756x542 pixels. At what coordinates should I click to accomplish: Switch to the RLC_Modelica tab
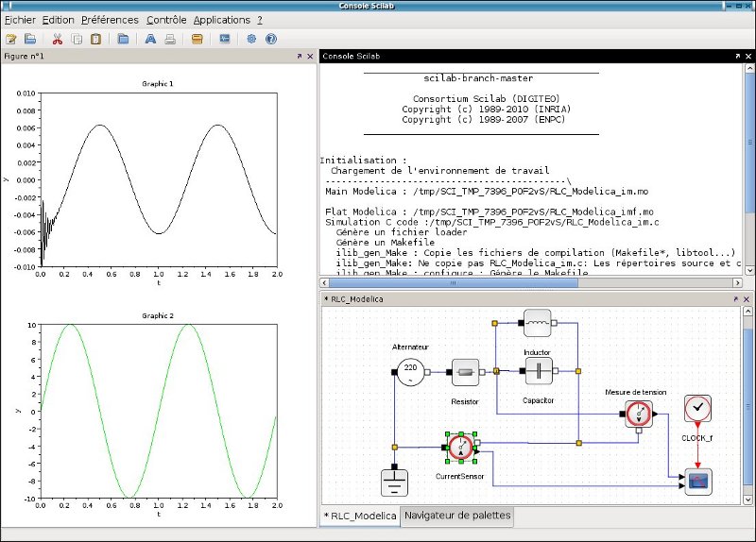point(361,516)
